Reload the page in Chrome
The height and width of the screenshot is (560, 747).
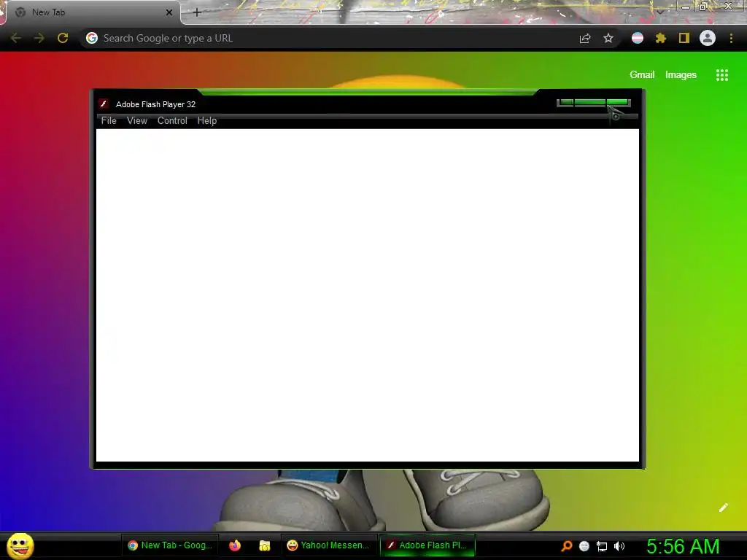pyautogui.click(x=63, y=38)
